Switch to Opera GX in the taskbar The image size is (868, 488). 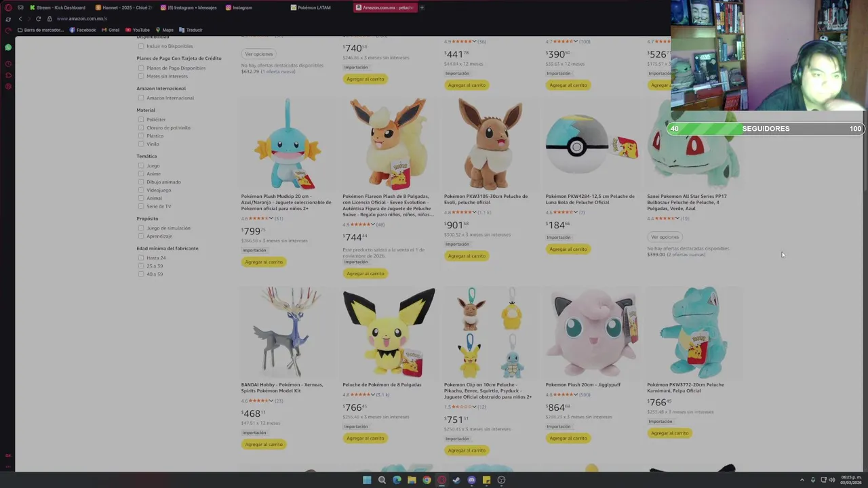[x=441, y=480]
